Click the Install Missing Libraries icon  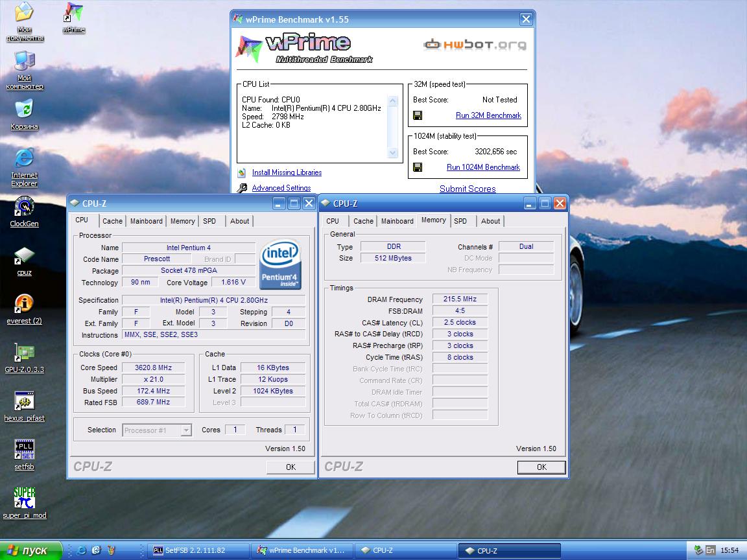(x=242, y=172)
